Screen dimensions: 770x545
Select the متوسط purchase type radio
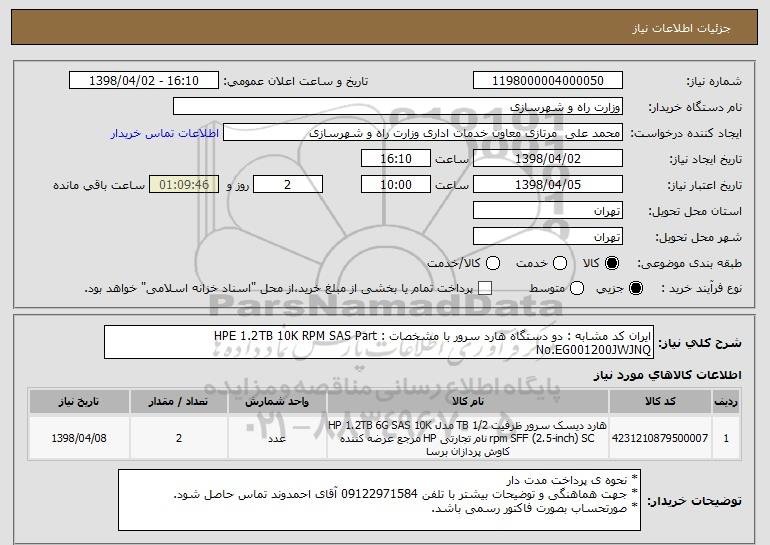pyautogui.click(x=577, y=288)
